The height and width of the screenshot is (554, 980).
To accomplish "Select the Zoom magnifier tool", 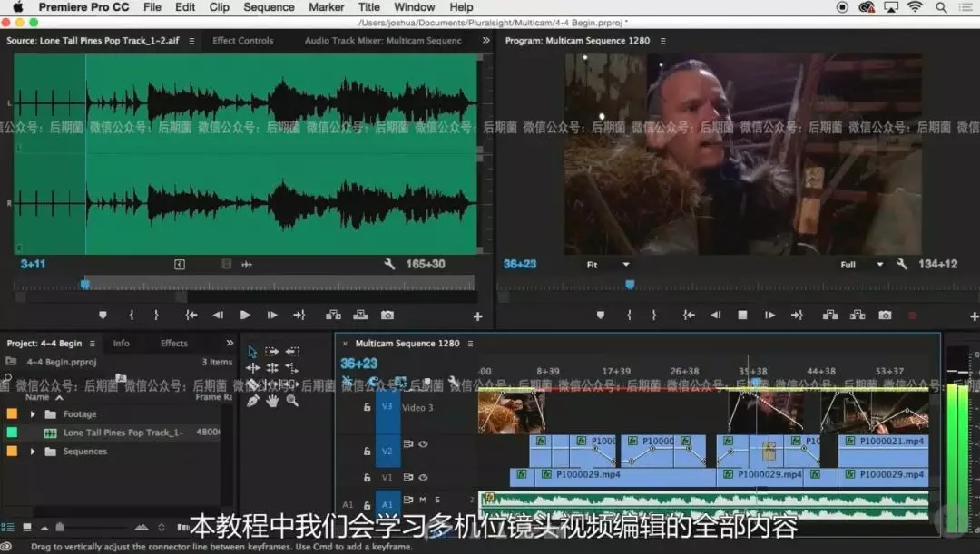I will pos(292,401).
